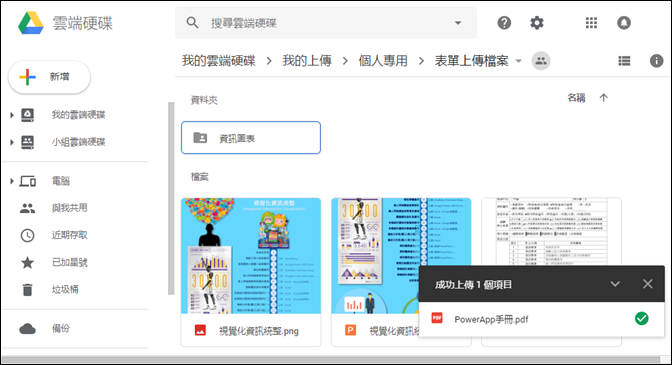Click the 垃圾桶 trash icon
The image size is (672, 365).
click(x=27, y=290)
